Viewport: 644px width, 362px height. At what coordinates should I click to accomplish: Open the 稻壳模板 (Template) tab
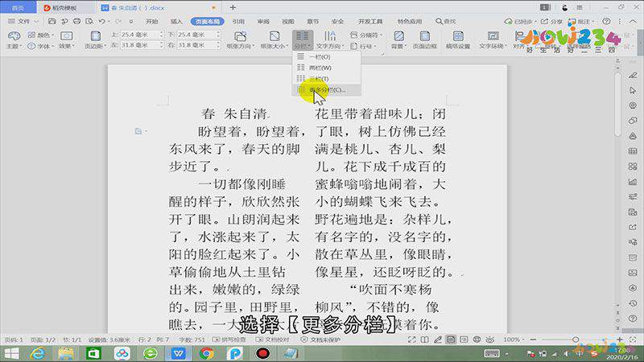61,7
